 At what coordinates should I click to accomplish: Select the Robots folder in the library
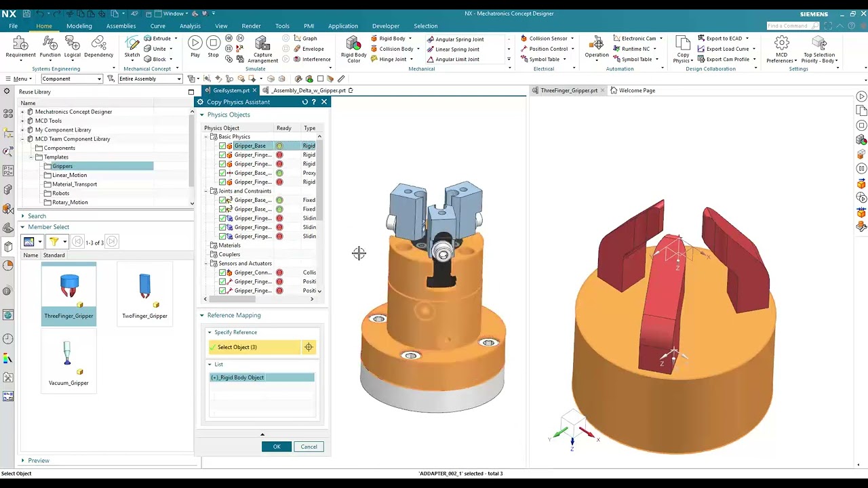point(61,193)
